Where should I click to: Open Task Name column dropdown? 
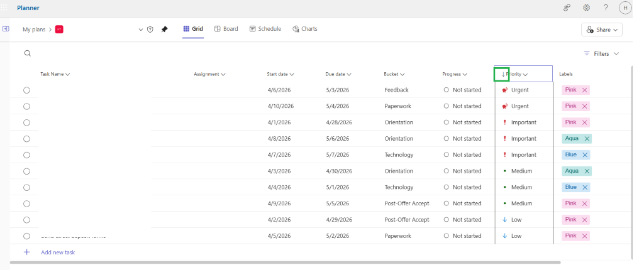point(68,75)
